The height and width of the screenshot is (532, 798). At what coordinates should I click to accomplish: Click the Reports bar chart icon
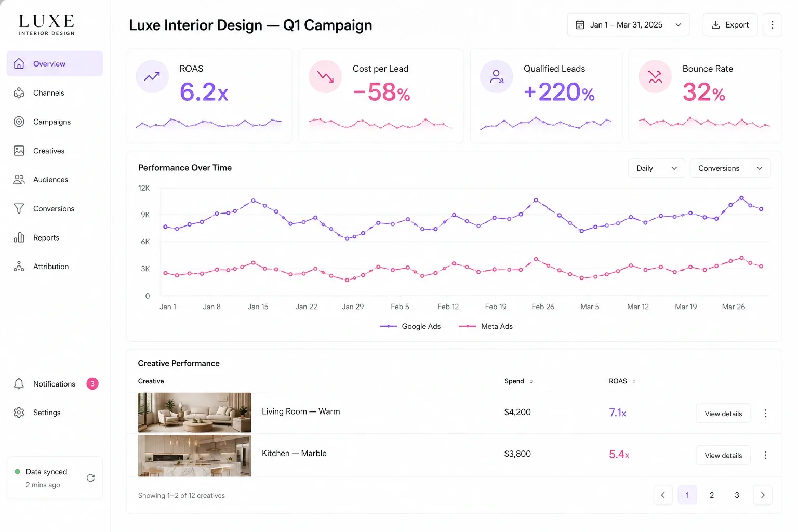pyautogui.click(x=19, y=237)
